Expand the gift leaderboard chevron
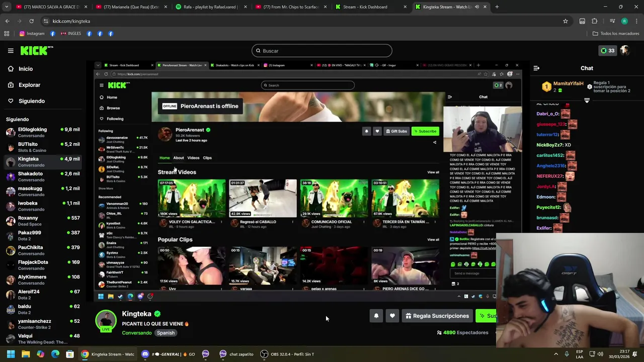644x362 pixels. [587, 101]
